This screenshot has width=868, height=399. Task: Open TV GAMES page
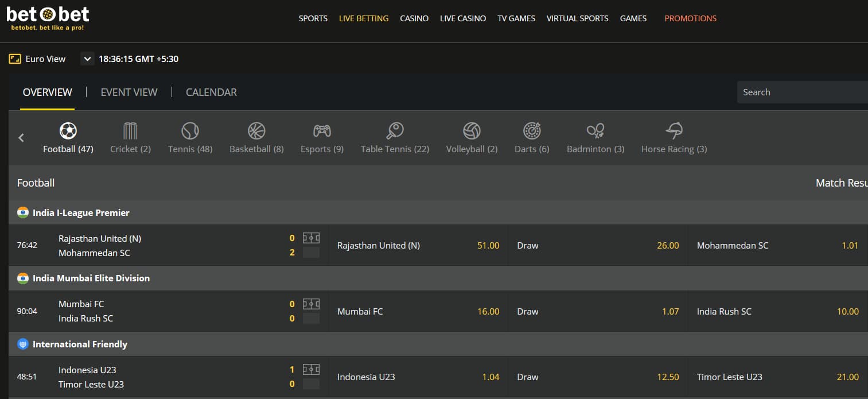pos(516,18)
